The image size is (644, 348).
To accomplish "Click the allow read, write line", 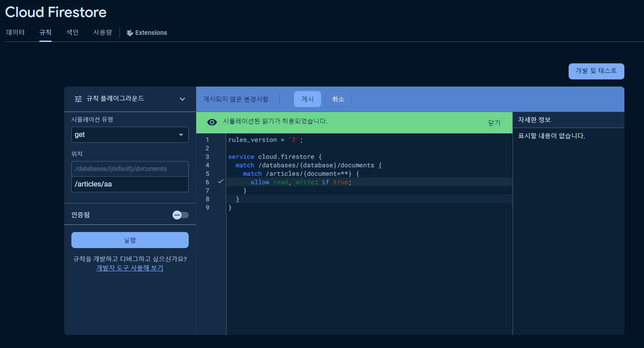I will click(x=301, y=182).
